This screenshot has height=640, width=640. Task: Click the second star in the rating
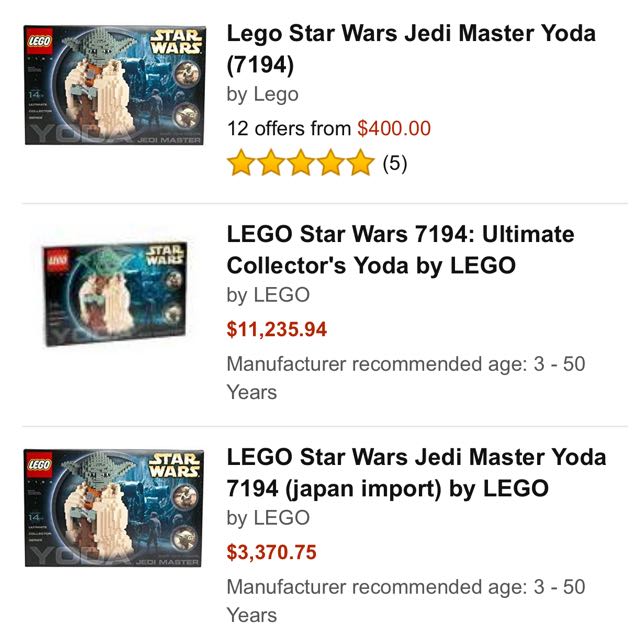coord(271,163)
